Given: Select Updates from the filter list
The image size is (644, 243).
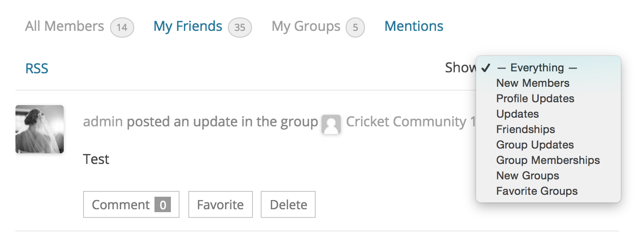Looking at the screenshot, I should (x=518, y=114).
